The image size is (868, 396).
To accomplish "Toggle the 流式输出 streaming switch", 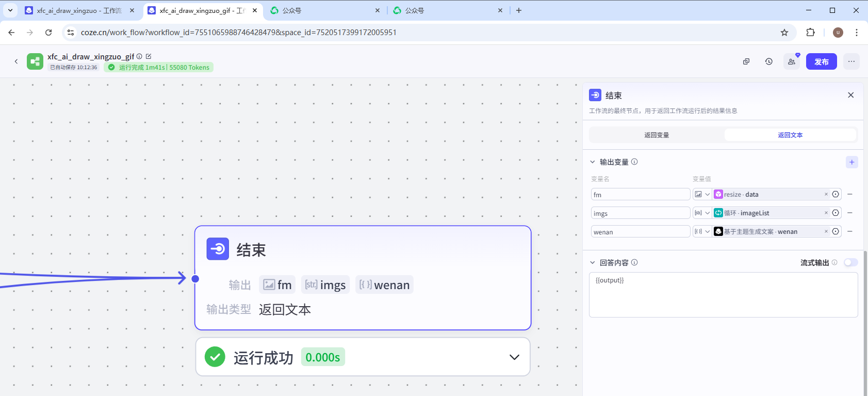I will pos(850,262).
